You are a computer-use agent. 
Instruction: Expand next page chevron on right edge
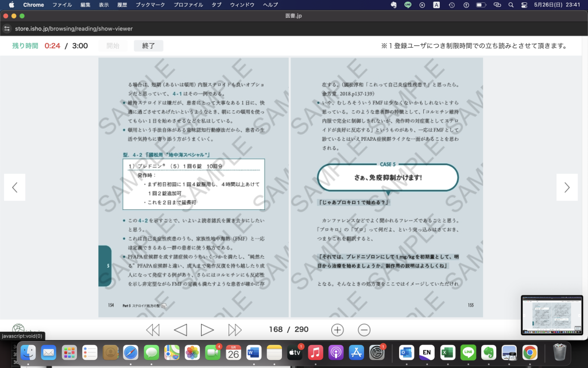(567, 187)
